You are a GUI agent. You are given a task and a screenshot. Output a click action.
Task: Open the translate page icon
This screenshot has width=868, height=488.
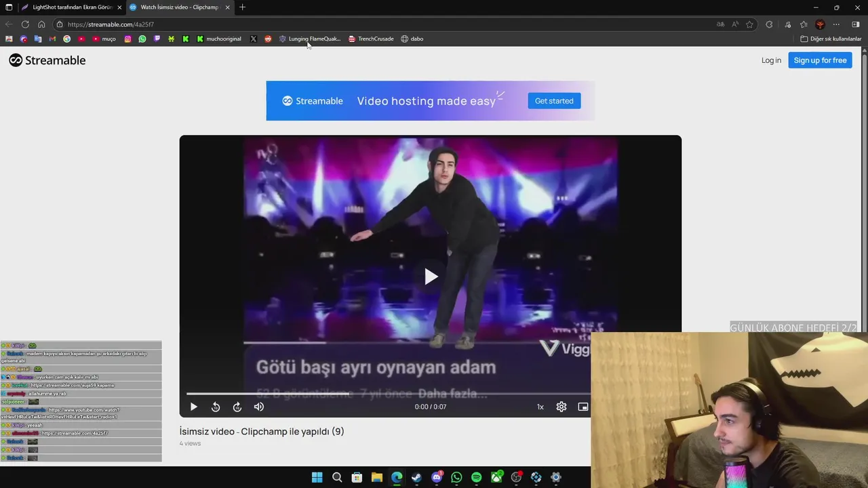(720, 24)
